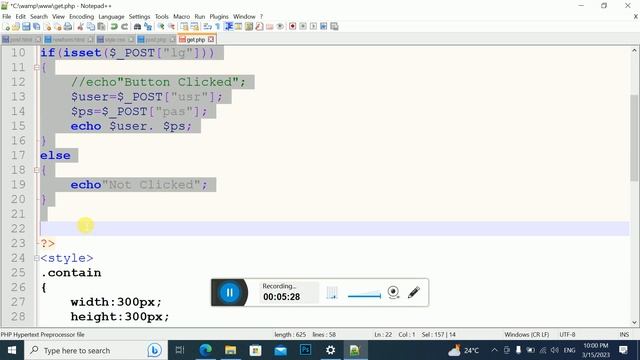This screenshot has height=360, width=640.
Task: Toggle word wrap in toolbar
Action: tap(207, 27)
